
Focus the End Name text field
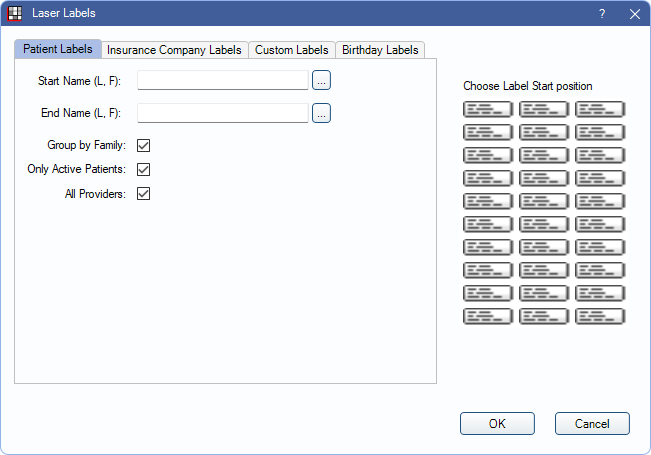223,114
